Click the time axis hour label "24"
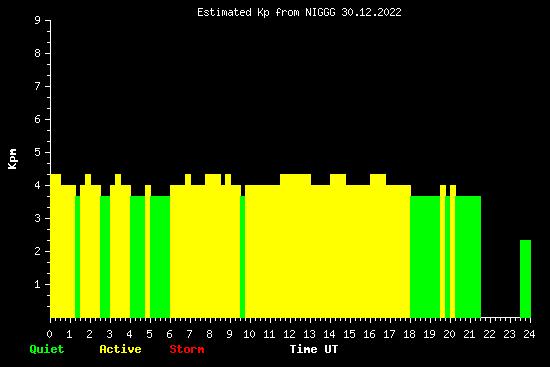This screenshot has width=550, height=367. pyautogui.click(x=529, y=334)
